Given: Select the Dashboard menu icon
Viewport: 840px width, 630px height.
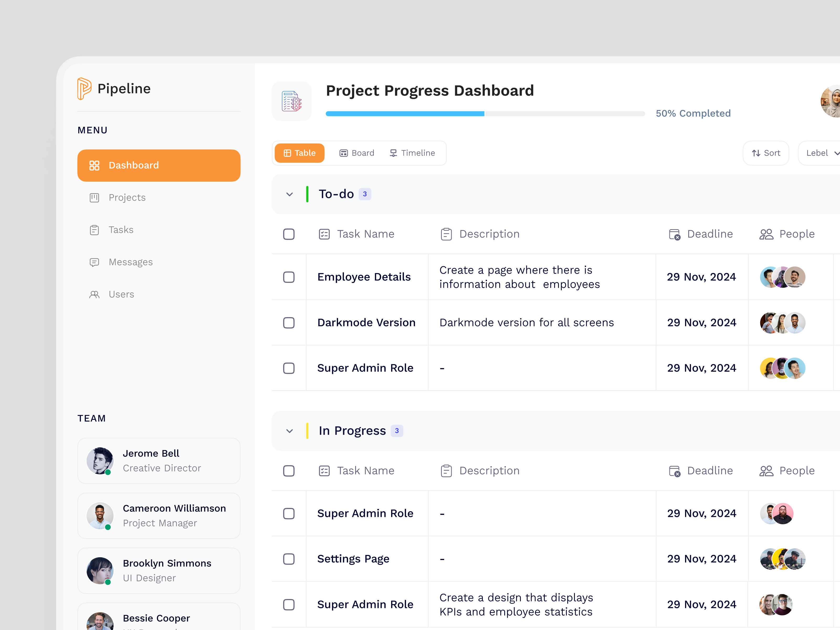Looking at the screenshot, I should point(94,165).
